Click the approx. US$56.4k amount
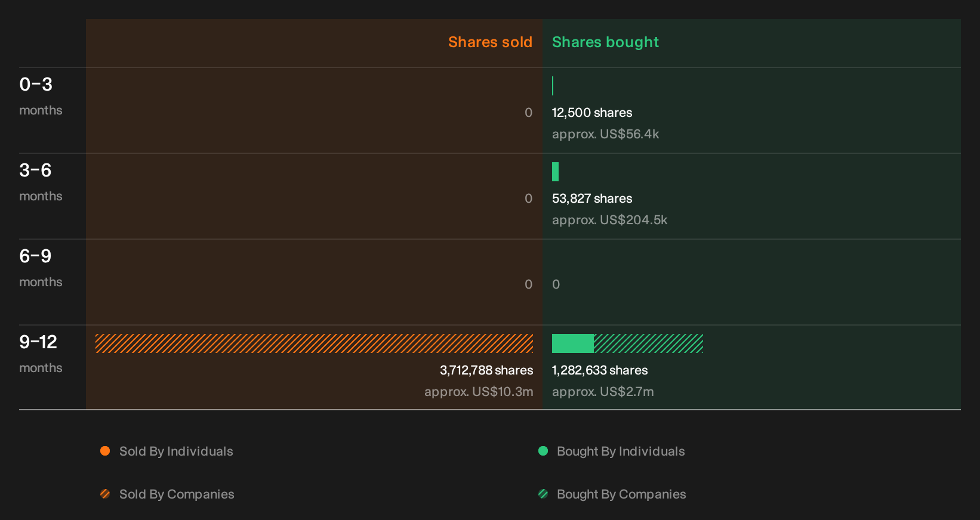 [606, 134]
